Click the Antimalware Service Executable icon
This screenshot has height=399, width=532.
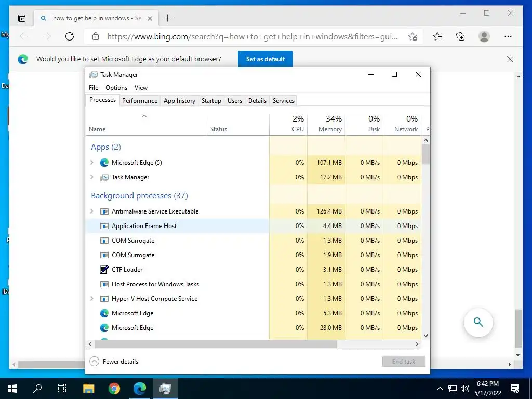(104, 211)
